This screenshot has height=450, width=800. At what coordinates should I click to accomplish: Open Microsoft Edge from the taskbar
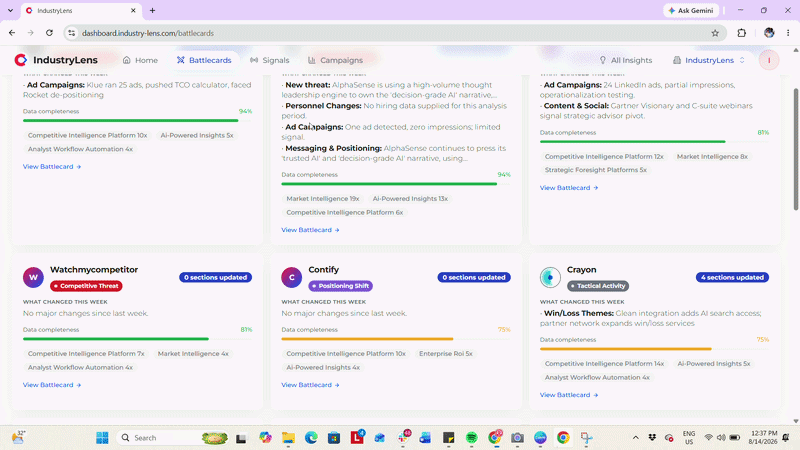[311, 438]
